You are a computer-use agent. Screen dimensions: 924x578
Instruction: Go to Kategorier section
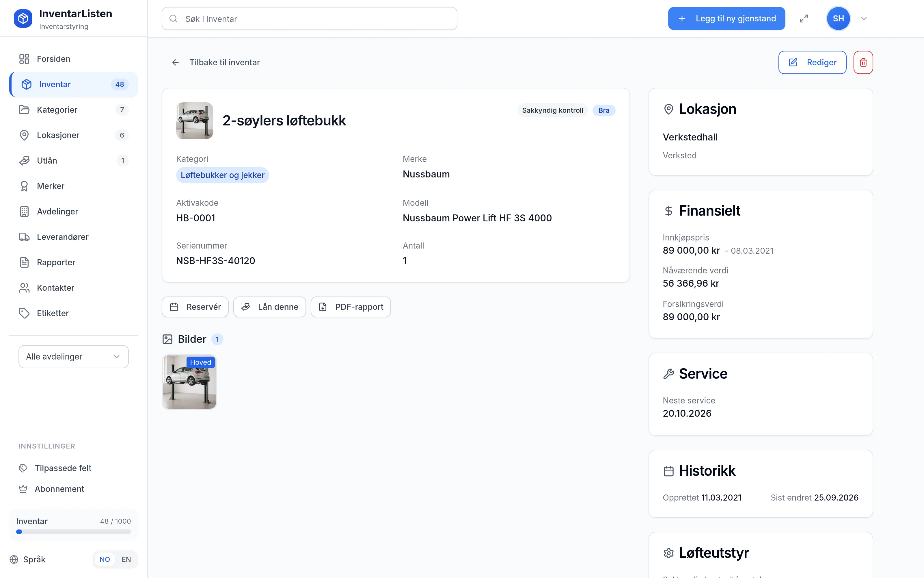click(73, 110)
